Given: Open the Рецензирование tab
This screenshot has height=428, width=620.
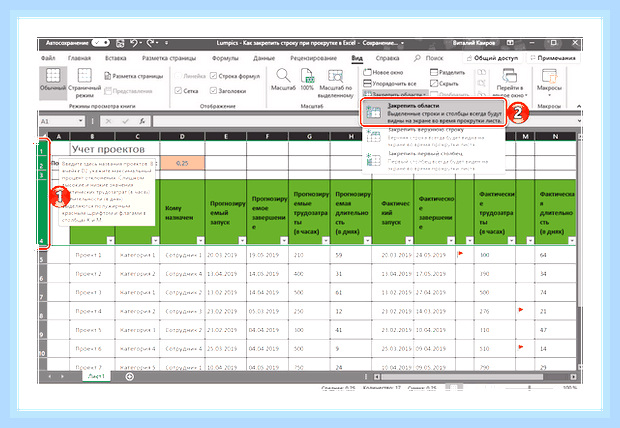Looking at the screenshot, I should [314, 58].
